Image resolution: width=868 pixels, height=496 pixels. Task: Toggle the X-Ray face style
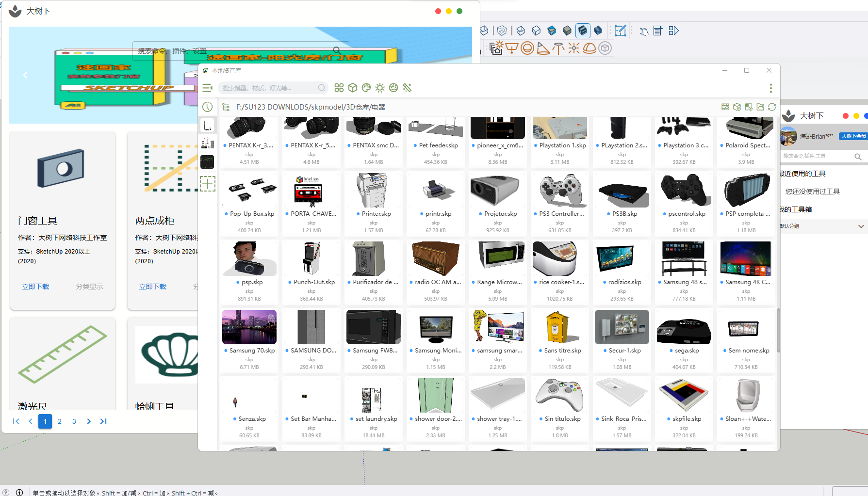[x=484, y=31]
